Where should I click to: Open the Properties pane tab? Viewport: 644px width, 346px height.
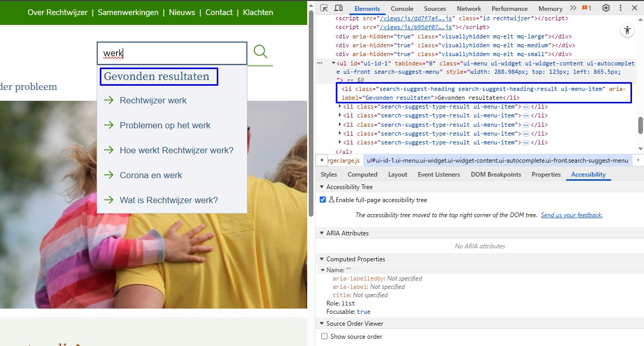[546, 175]
